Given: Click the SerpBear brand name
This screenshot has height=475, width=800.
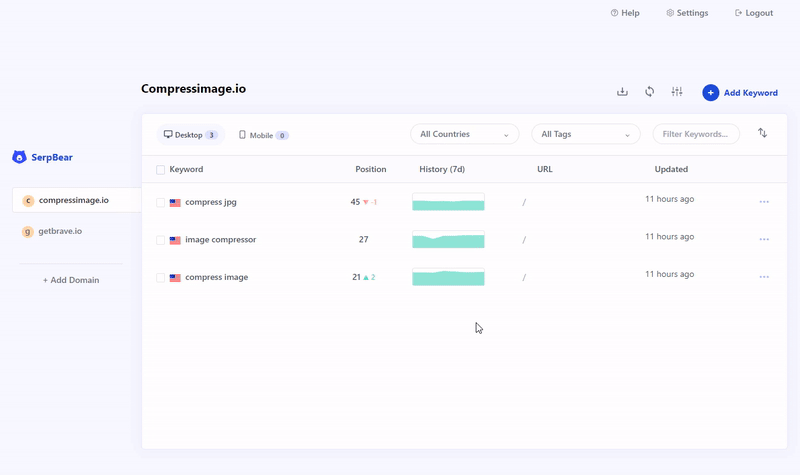Looking at the screenshot, I should click(52, 157).
